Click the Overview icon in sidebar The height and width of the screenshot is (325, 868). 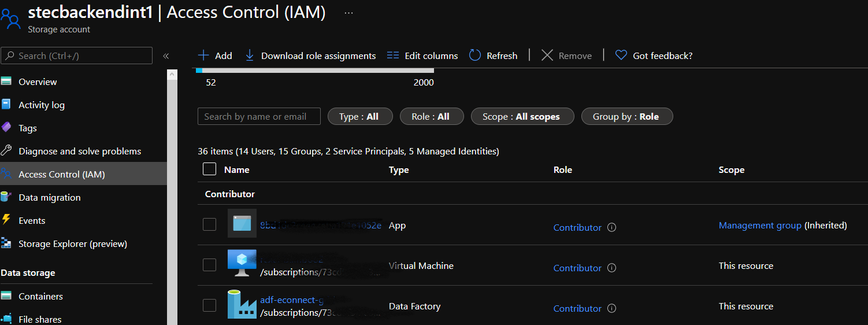pyautogui.click(x=6, y=82)
